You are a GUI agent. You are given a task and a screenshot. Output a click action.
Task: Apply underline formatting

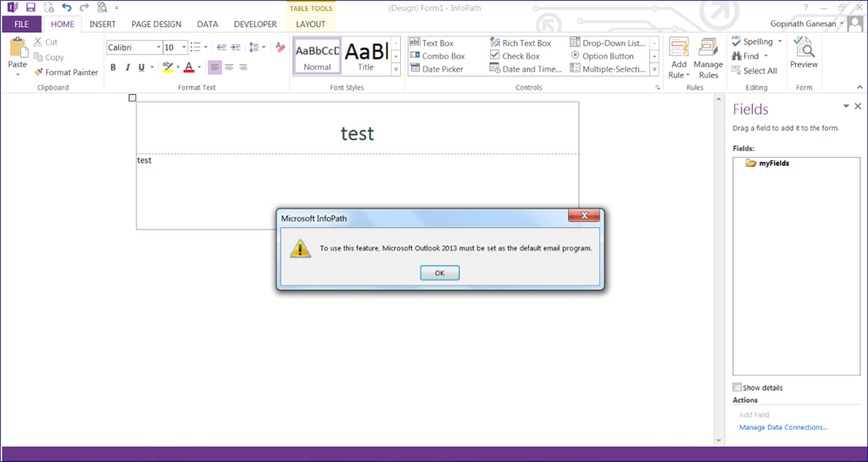[142, 68]
